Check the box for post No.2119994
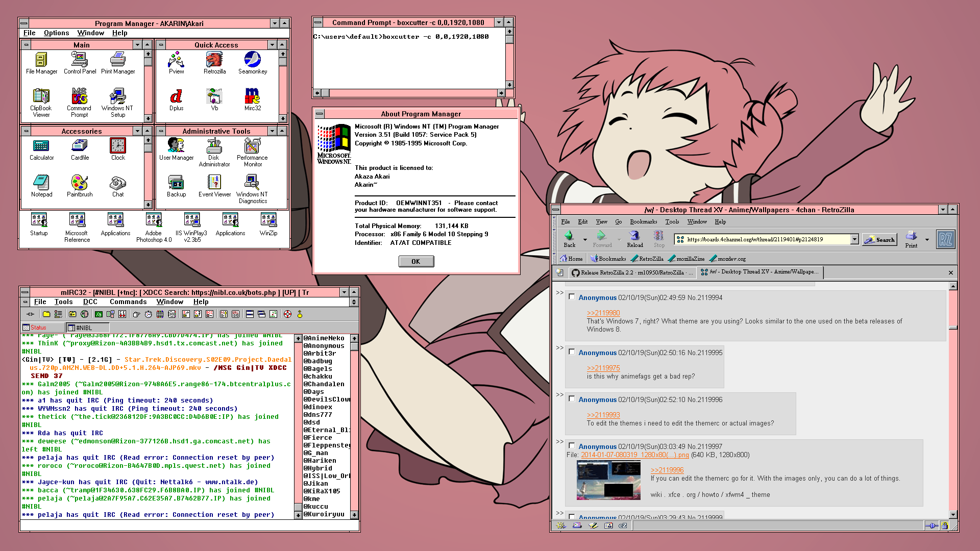This screenshot has width=980, height=551. pos(572,297)
